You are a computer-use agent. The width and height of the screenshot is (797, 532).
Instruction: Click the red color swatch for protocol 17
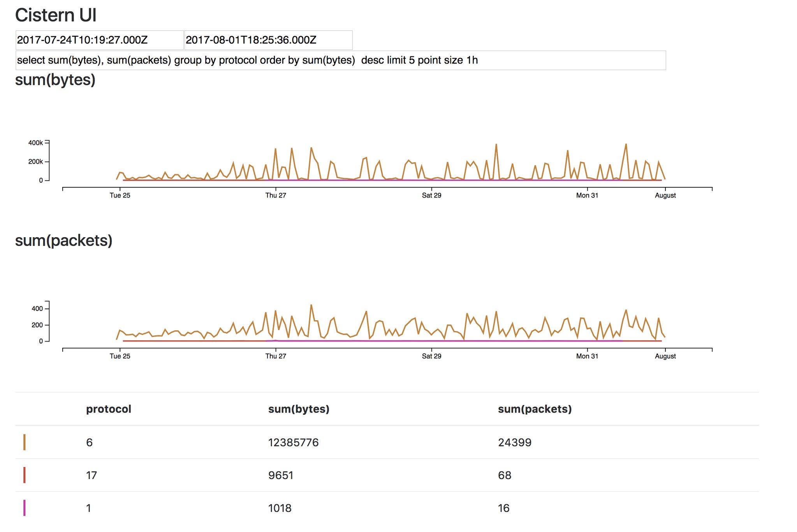pos(25,475)
